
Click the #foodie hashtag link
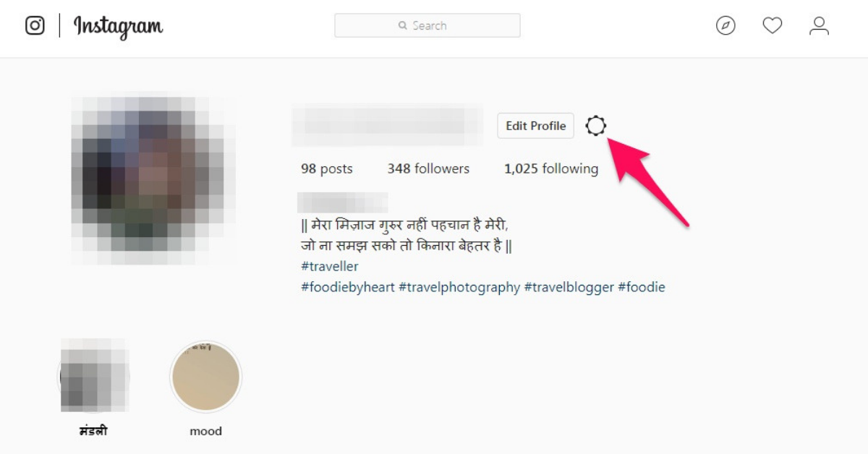(641, 287)
